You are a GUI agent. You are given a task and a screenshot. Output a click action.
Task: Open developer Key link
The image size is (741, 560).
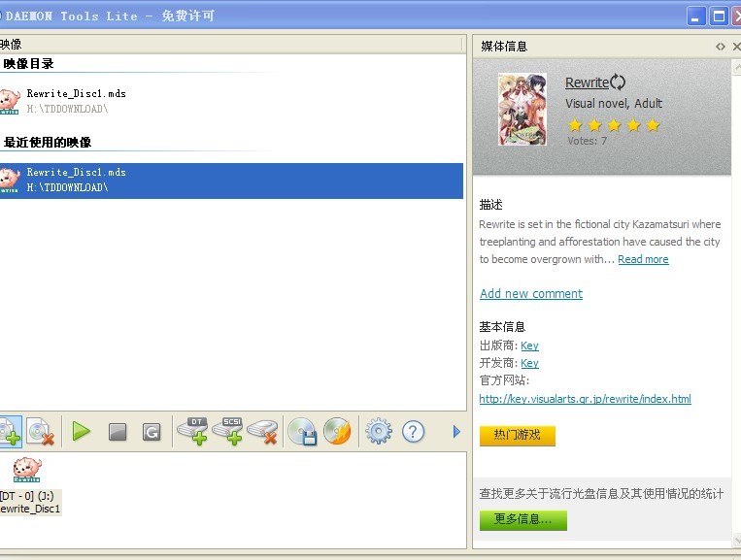[529, 363]
